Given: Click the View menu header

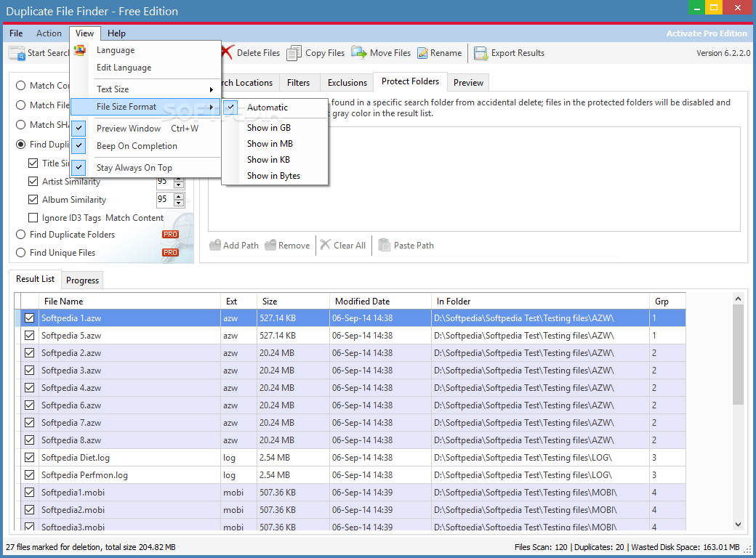Looking at the screenshot, I should 84,33.
